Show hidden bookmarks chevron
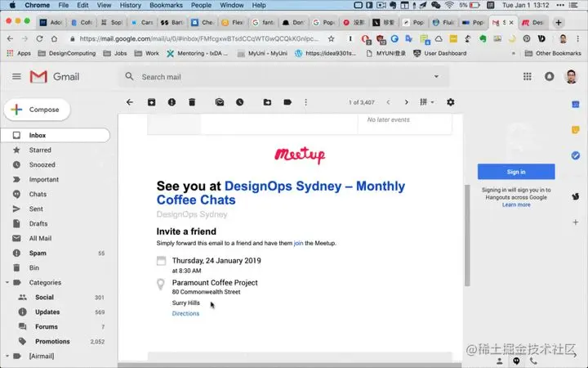Screen dimensions: 588x368 514,53
